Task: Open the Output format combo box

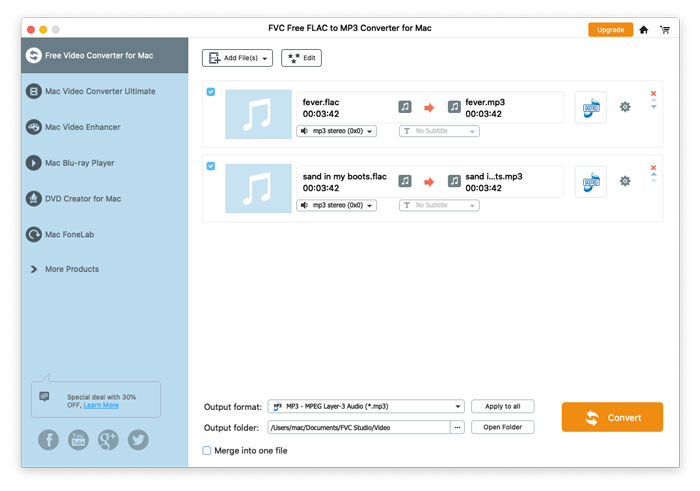Action: pos(366,406)
